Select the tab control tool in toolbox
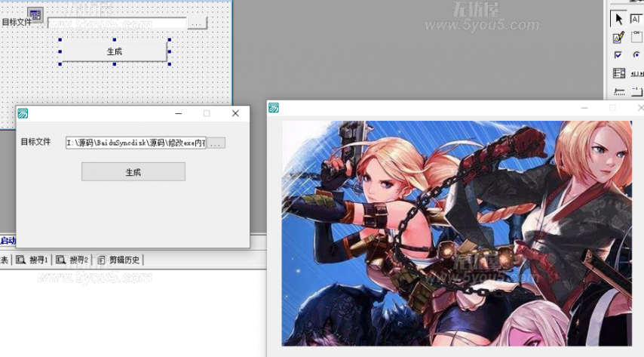Viewport: 644px width, 357px height. 636,91
